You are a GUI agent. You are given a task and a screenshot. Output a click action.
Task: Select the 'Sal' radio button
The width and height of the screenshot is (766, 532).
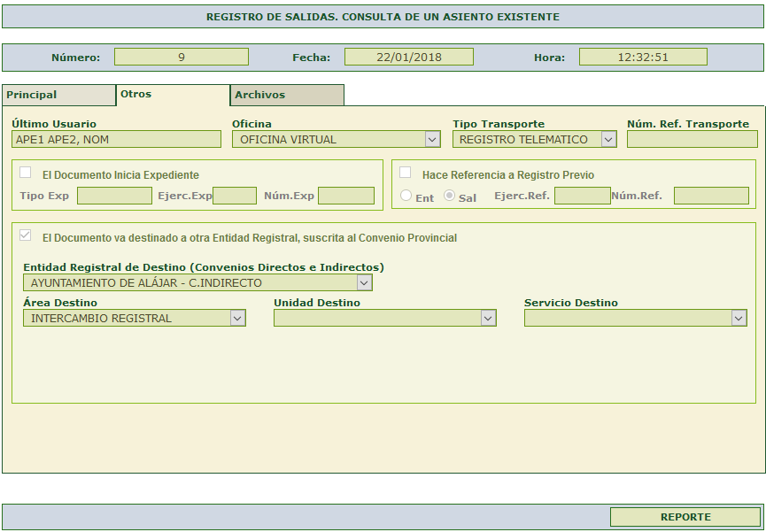(450, 196)
